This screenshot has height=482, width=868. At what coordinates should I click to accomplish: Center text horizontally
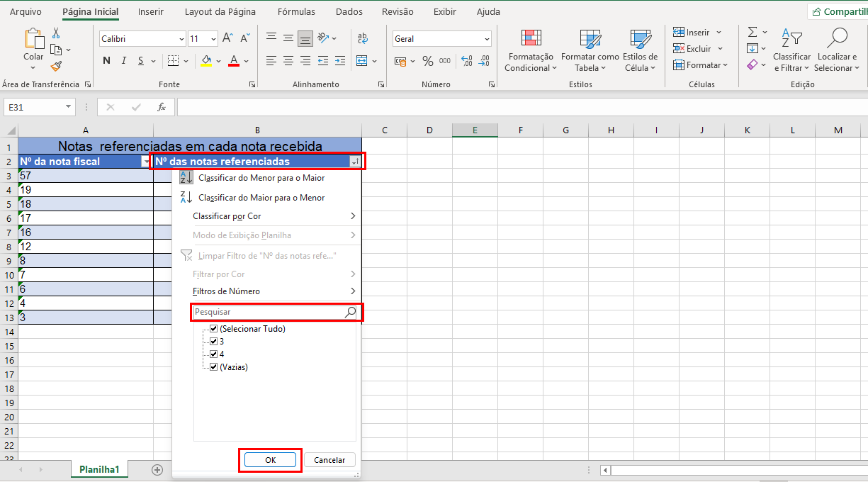288,61
